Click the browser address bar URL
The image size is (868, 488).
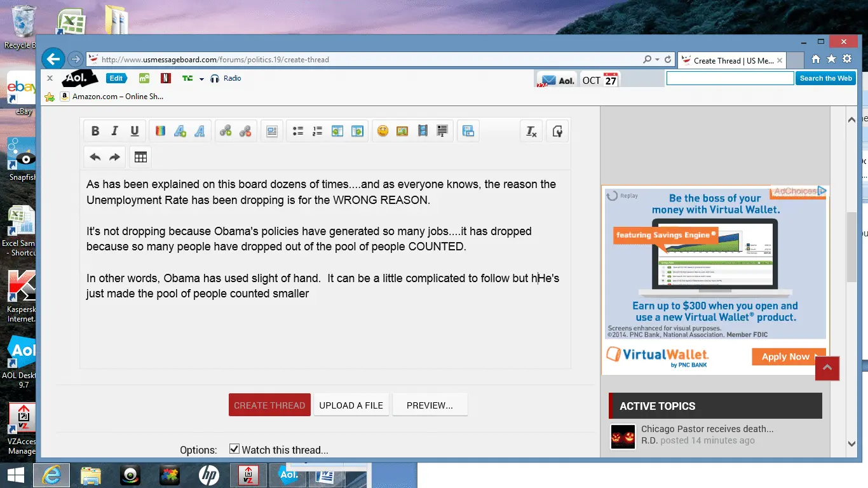pos(215,60)
